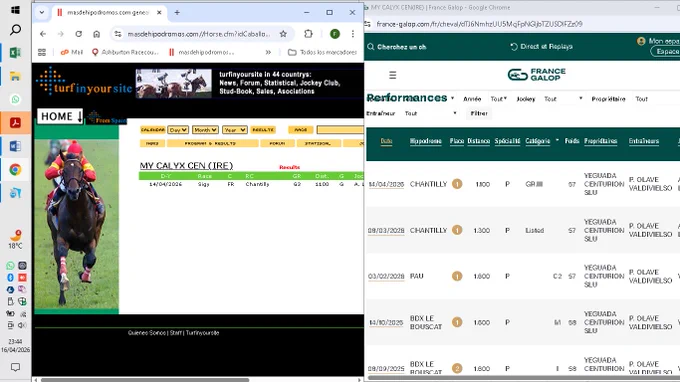Click the muted speaker volume icon

point(22,325)
